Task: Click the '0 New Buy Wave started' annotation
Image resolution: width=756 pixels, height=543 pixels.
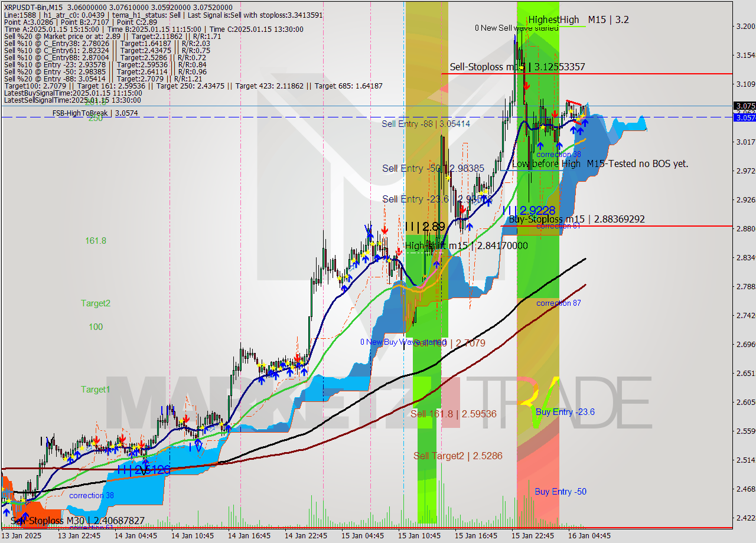Action: pos(403,342)
